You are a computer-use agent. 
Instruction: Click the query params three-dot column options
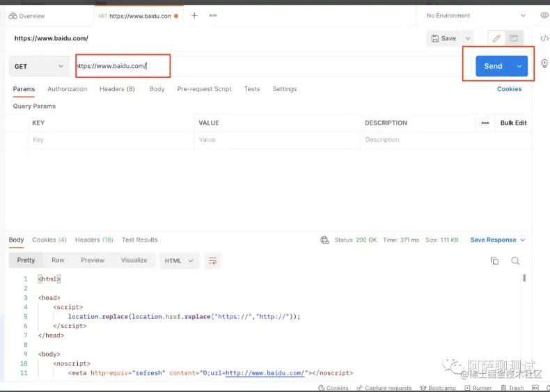[x=485, y=123]
